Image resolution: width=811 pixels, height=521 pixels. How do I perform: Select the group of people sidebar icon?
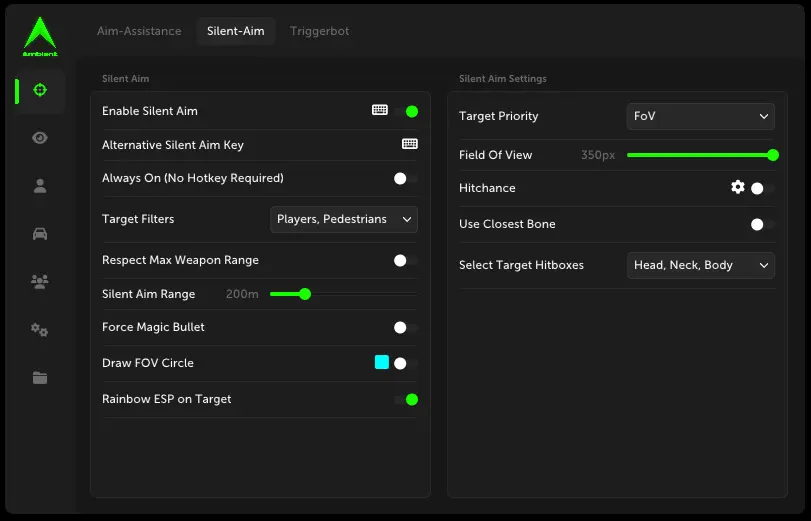40,282
